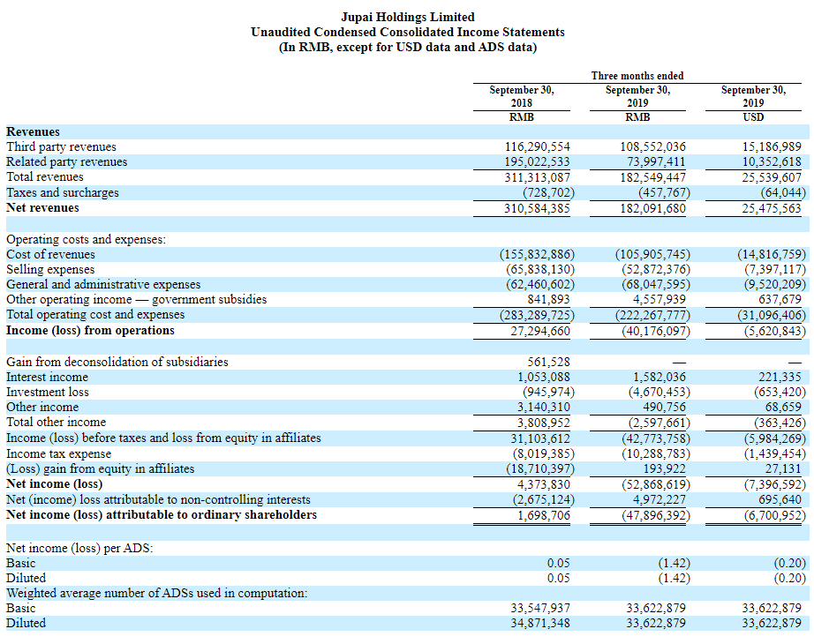Click the value (283,289,725)
Image resolution: width=814 pixels, height=644 pixels.
click(538, 315)
